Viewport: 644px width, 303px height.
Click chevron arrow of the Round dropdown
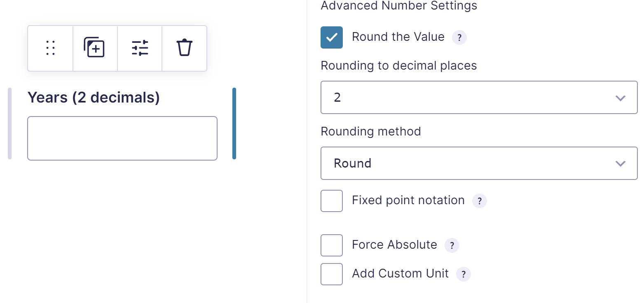pos(620,163)
